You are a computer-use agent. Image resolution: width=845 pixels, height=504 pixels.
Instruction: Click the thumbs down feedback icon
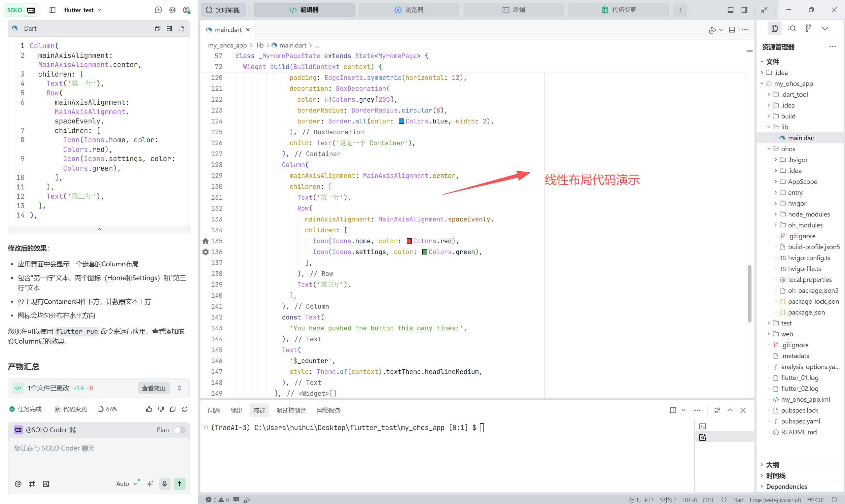[161, 409]
